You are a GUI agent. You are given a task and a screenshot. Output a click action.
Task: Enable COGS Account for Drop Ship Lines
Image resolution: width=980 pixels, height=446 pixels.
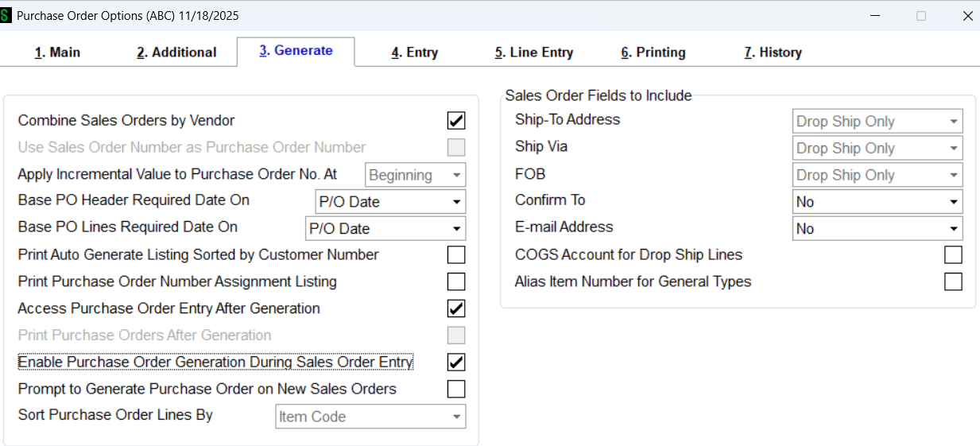pyautogui.click(x=953, y=255)
